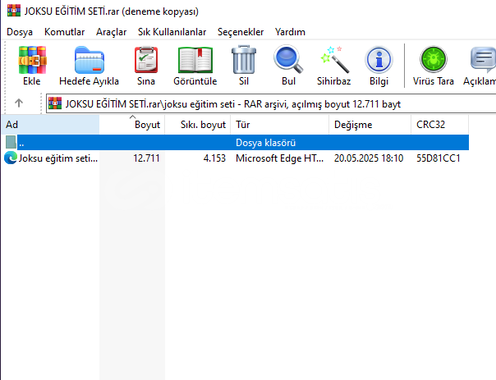Image resolution: width=496 pixels, height=380 pixels.
Task: Click the Edge icon of Joksu eğitim seti file
Action: click(x=11, y=158)
